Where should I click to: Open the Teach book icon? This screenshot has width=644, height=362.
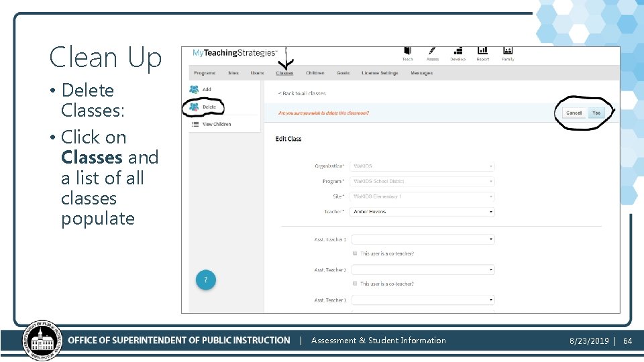point(407,50)
